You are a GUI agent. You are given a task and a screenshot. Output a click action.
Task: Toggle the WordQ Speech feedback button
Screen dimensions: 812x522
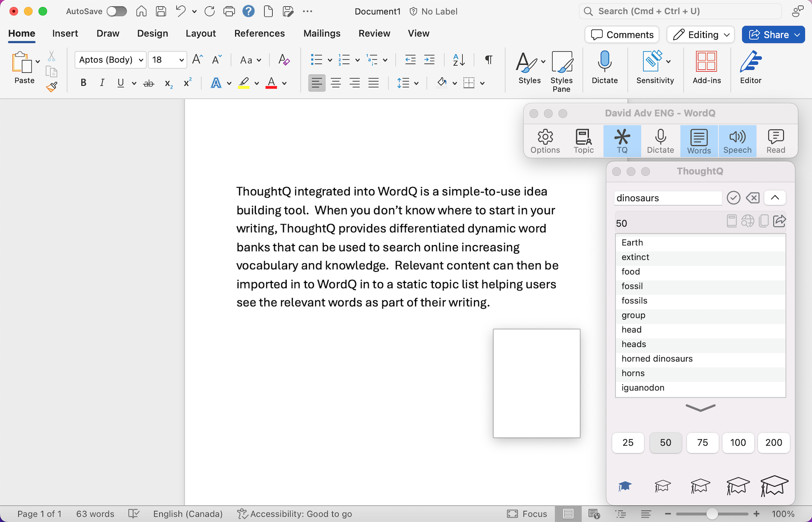tap(737, 141)
